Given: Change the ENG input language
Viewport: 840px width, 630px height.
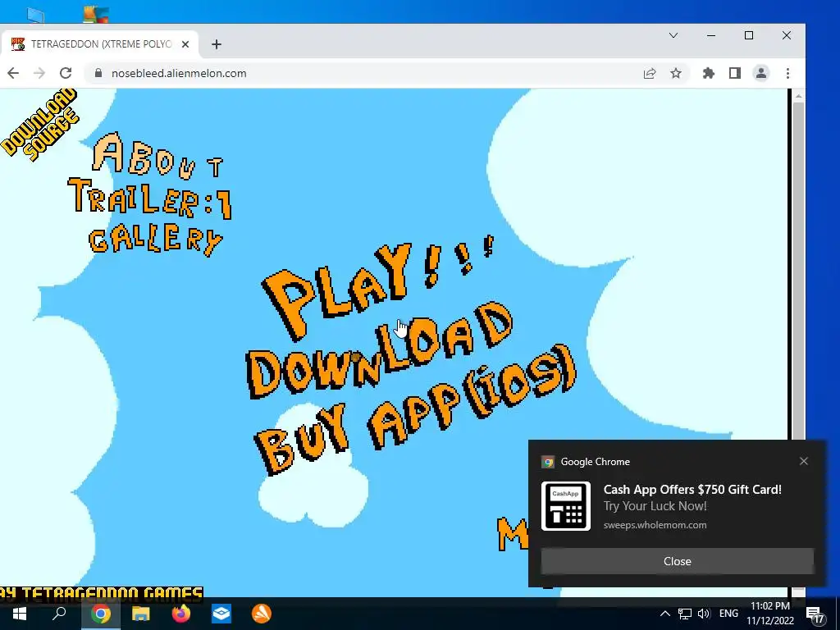Looking at the screenshot, I should click(728, 614).
